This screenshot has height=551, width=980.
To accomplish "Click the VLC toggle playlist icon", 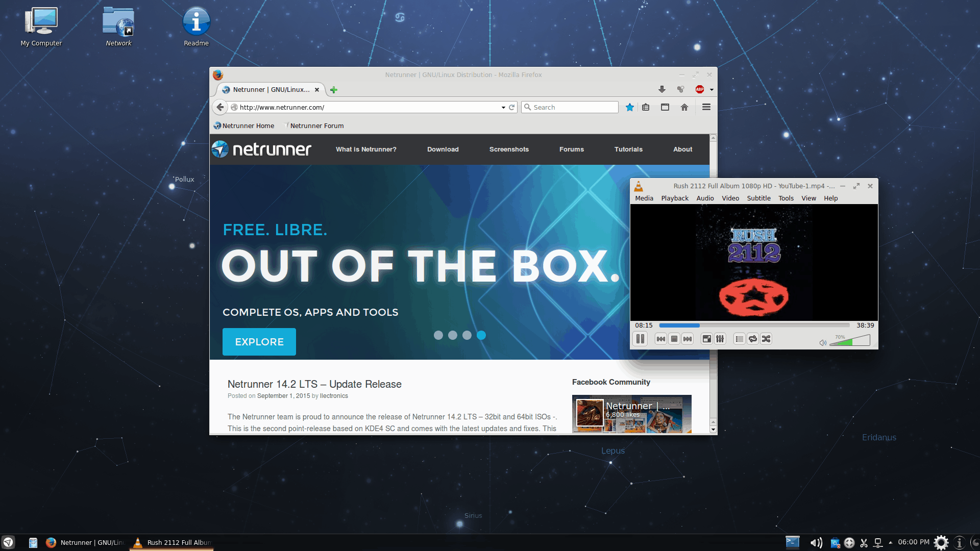I will coord(739,338).
